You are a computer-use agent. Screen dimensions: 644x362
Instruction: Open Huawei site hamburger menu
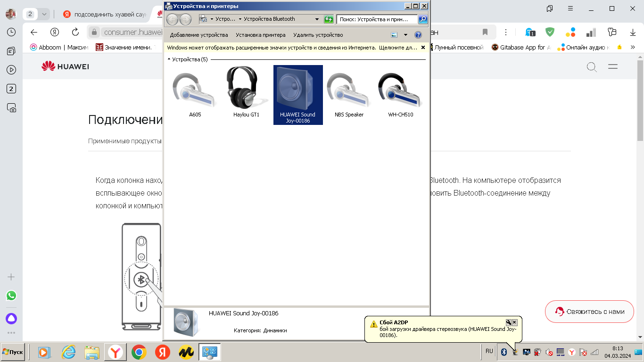613,66
